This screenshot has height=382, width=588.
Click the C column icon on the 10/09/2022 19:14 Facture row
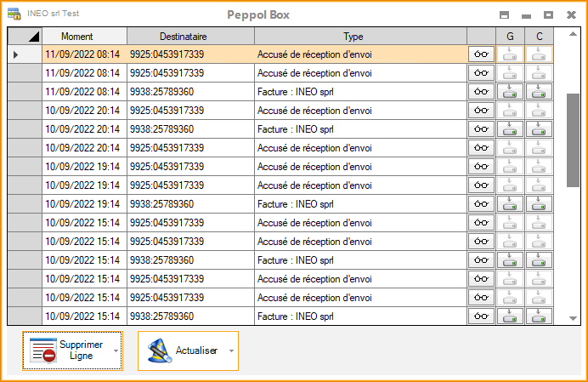(539, 204)
